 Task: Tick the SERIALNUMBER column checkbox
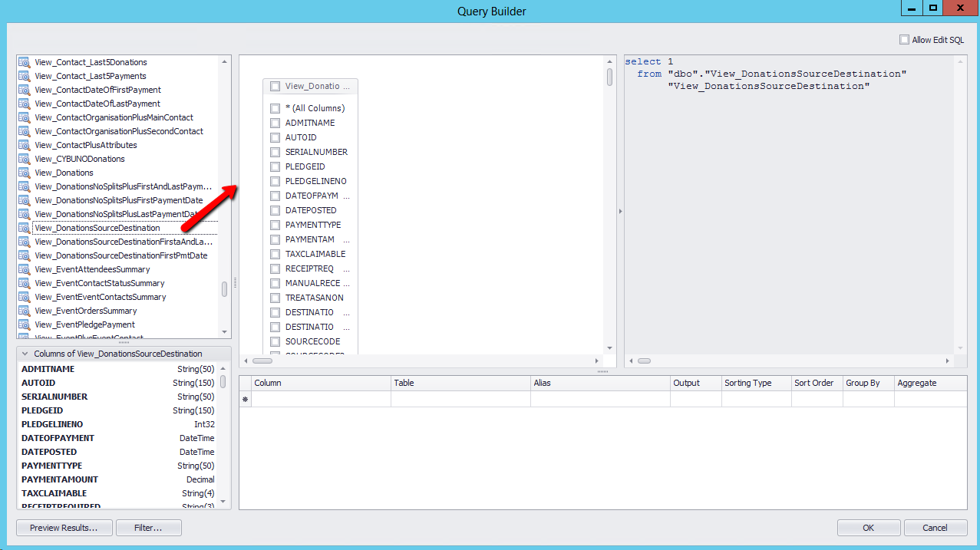click(x=275, y=152)
